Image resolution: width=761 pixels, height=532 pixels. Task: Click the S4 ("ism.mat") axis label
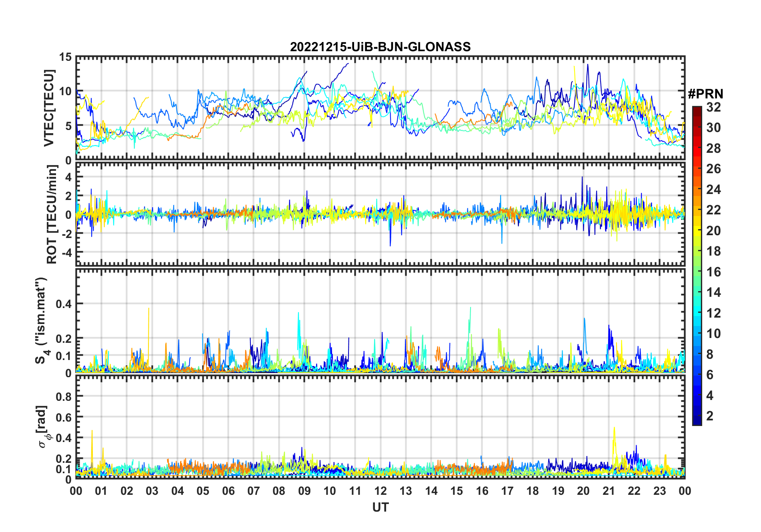pos(42,321)
